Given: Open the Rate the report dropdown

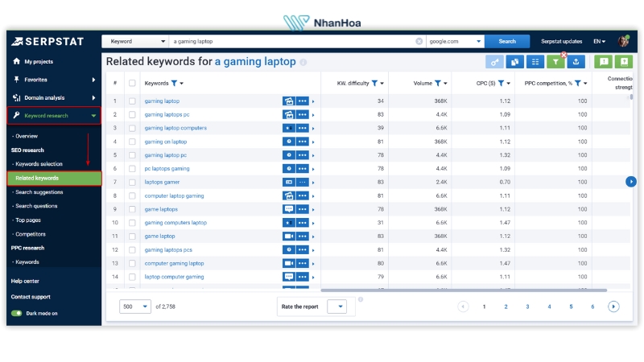Looking at the screenshot, I should coord(336,306).
